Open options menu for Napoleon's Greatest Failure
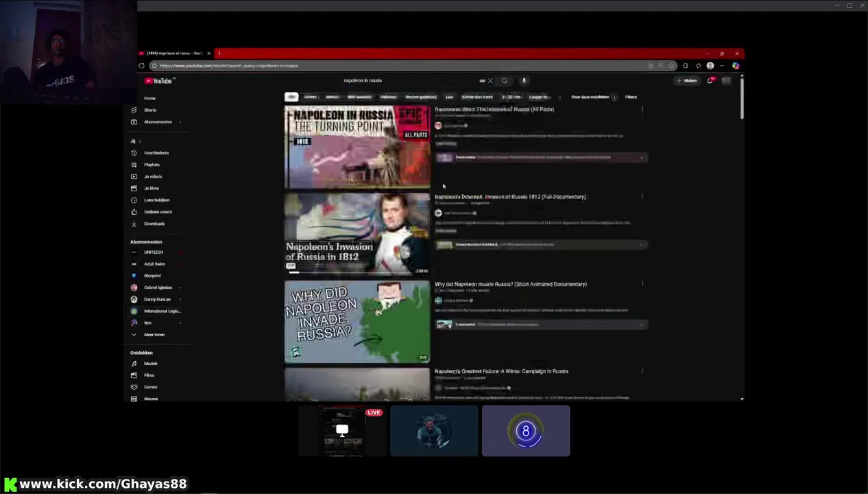868x494 pixels. coord(642,371)
